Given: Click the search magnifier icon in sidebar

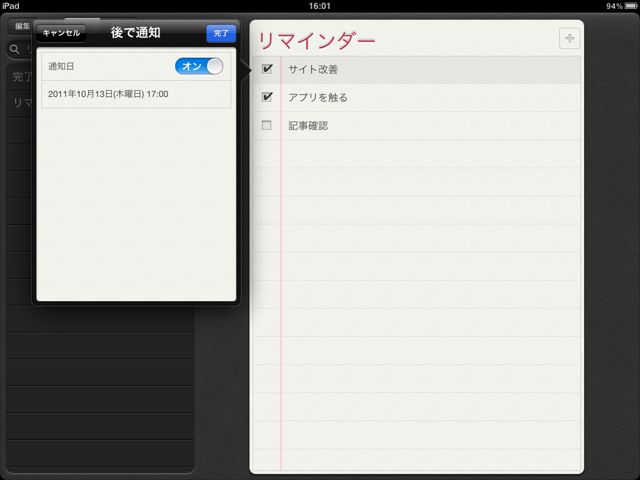Looking at the screenshot, I should point(15,49).
